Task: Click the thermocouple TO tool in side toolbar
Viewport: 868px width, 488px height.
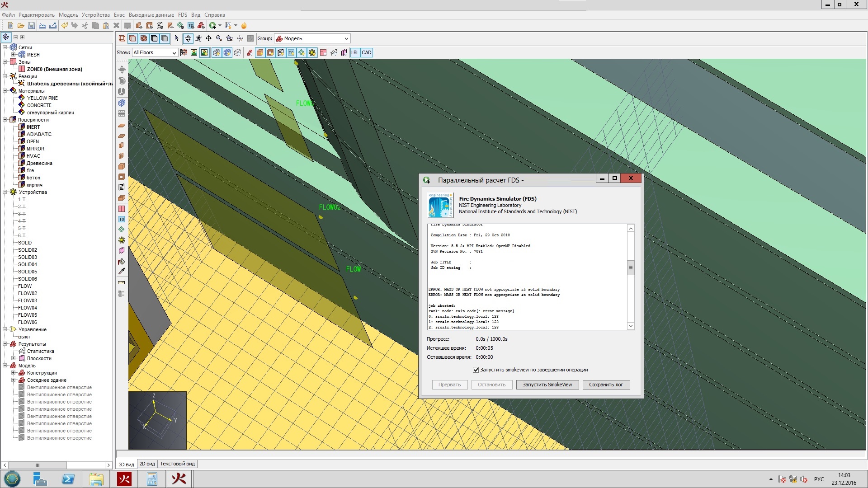Action: (122, 219)
